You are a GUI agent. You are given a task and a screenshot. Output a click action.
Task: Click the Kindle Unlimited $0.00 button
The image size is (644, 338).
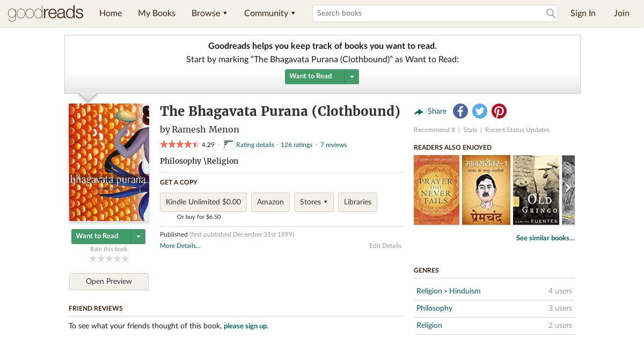pyautogui.click(x=203, y=202)
